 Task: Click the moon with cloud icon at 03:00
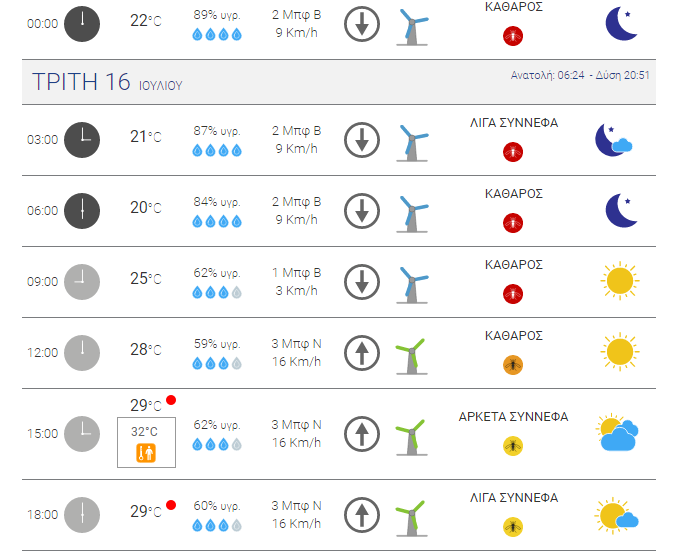pos(614,140)
